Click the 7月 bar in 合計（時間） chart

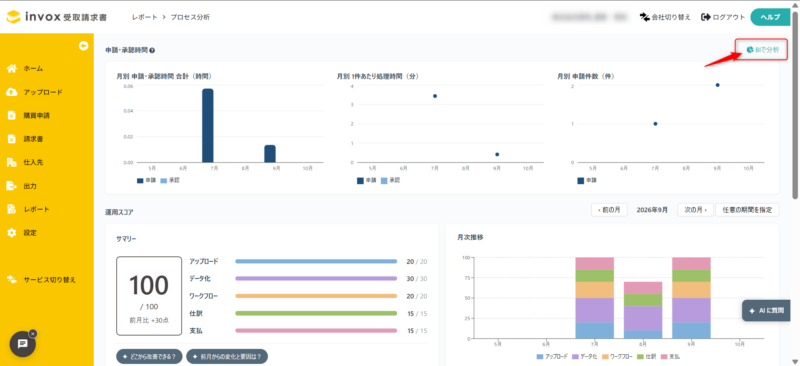coord(208,126)
